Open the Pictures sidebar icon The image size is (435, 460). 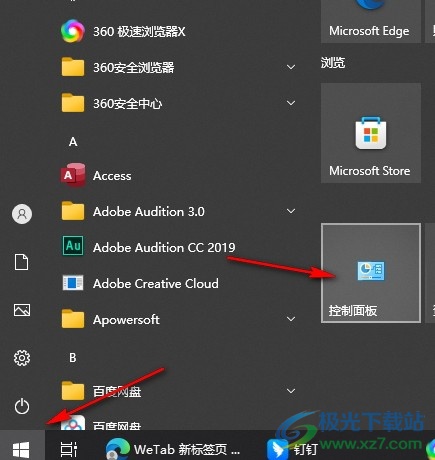(x=22, y=310)
